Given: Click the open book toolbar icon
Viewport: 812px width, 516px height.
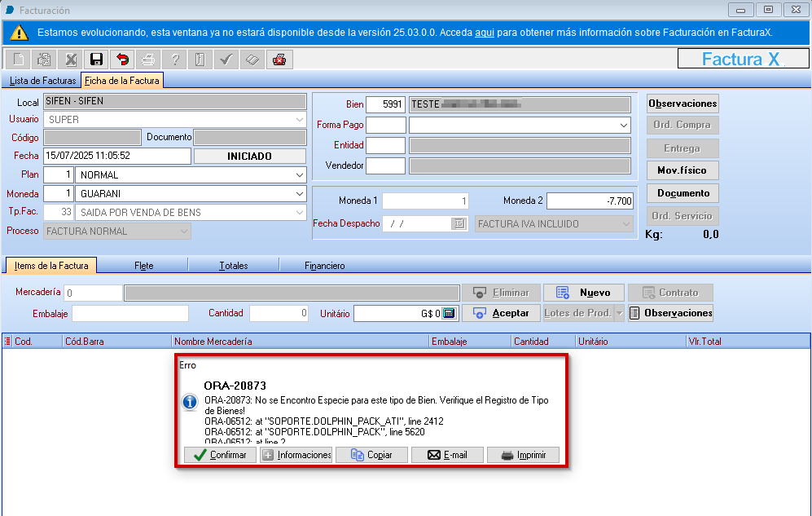Looking at the screenshot, I should click(252, 60).
